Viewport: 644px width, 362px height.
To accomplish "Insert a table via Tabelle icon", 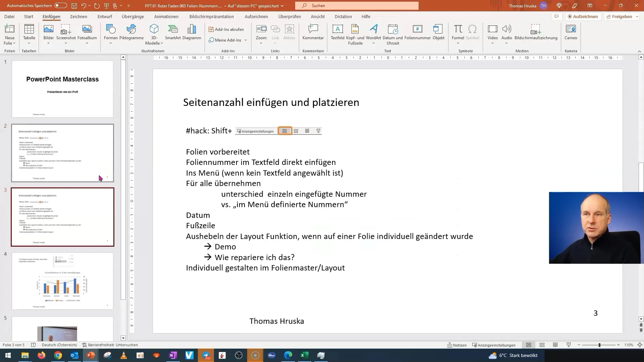I will tap(29, 34).
